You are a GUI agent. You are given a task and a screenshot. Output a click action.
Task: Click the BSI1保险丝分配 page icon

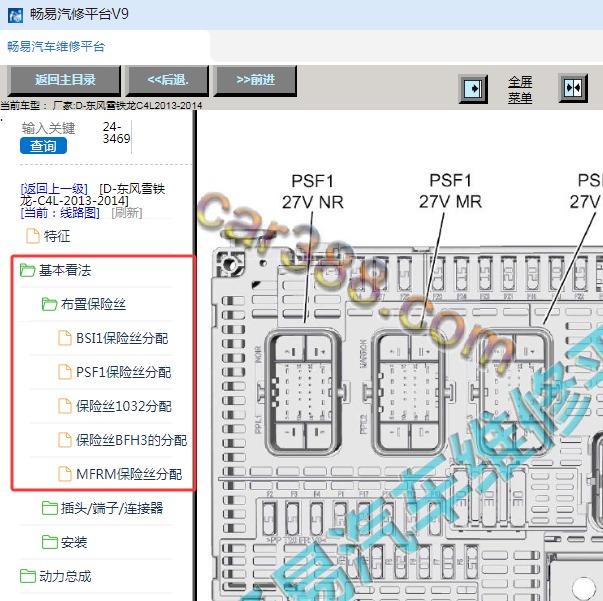click(x=65, y=338)
